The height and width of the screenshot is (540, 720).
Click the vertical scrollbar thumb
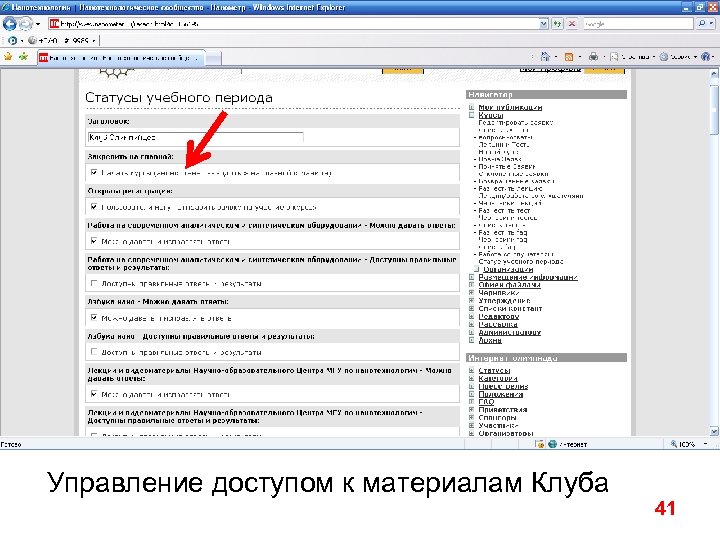714,109
